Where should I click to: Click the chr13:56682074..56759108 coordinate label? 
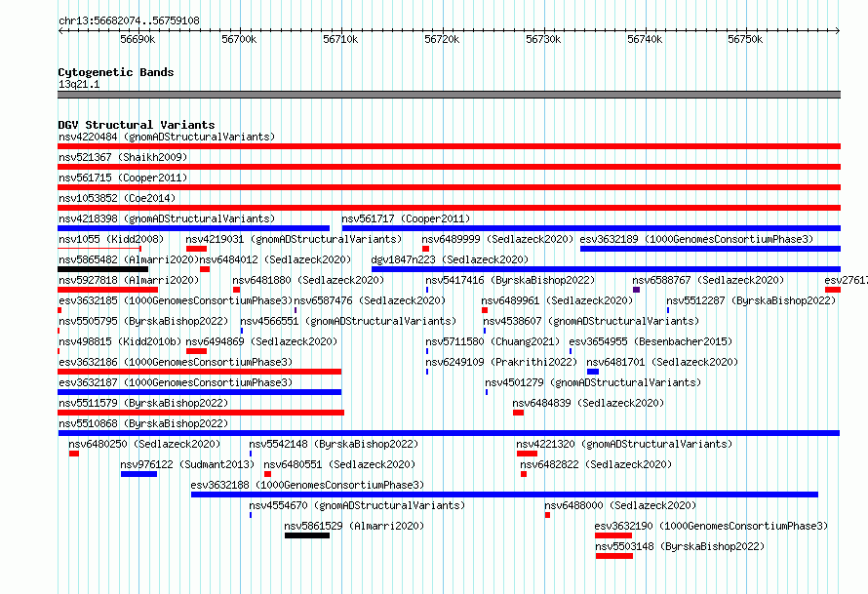129,21
